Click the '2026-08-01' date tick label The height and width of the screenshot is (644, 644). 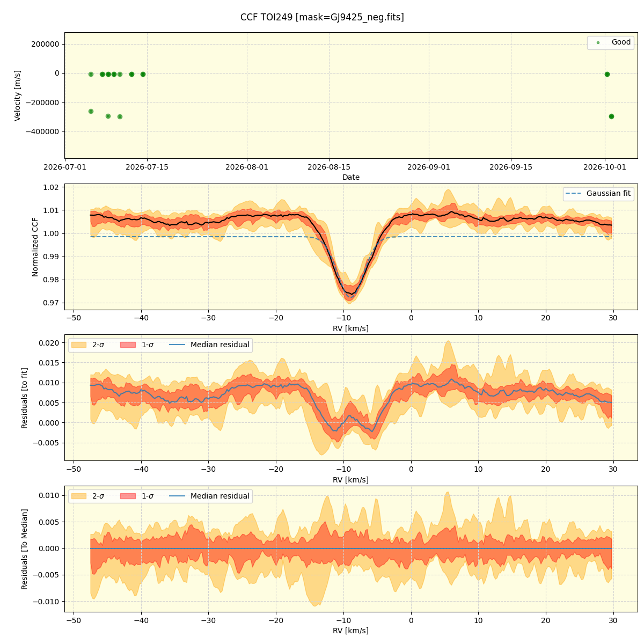pyautogui.click(x=247, y=167)
